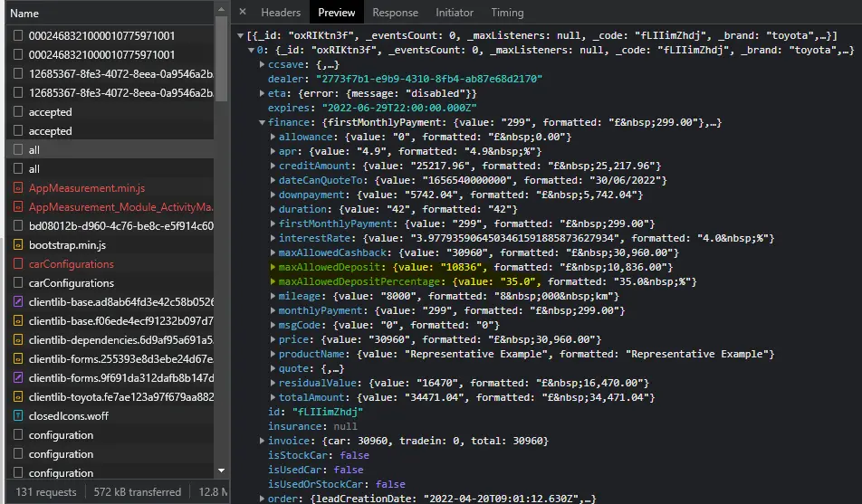The width and height of the screenshot is (862, 504).
Task: Expand the mileage property
Action: pyautogui.click(x=273, y=296)
